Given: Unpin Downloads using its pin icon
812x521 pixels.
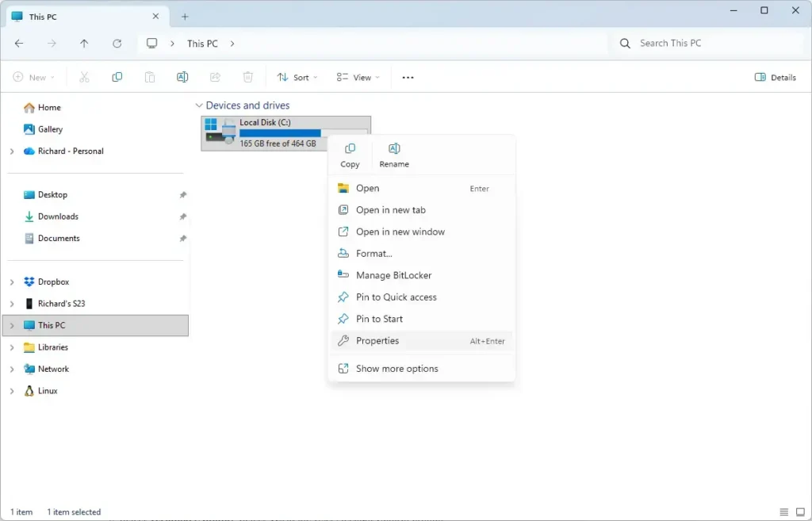Looking at the screenshot, I should (x=183, y=217).
